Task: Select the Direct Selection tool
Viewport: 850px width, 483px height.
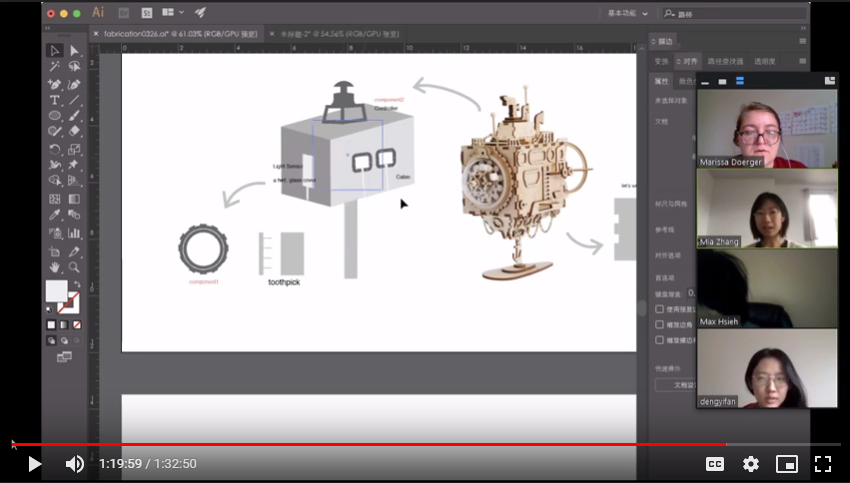Action: point(74,51)
